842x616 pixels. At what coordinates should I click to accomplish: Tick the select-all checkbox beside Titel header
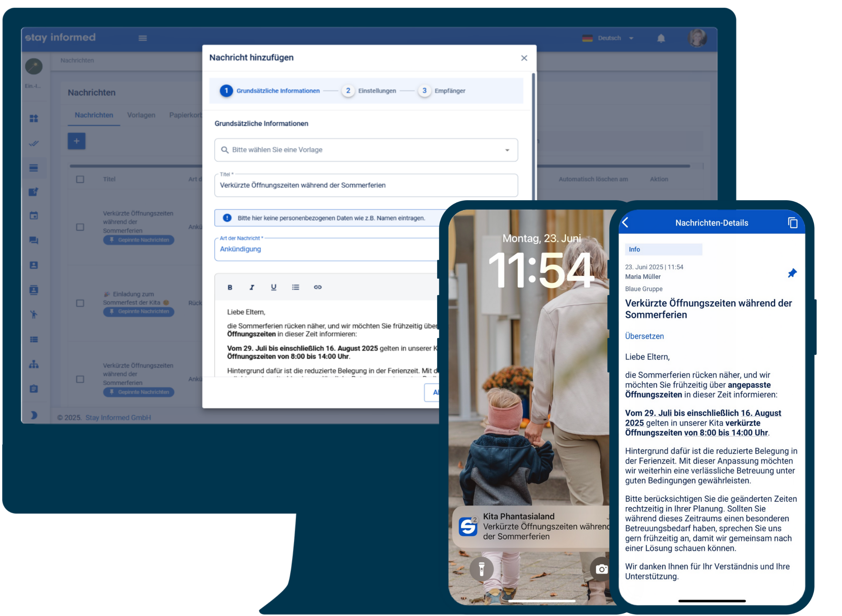80,180
